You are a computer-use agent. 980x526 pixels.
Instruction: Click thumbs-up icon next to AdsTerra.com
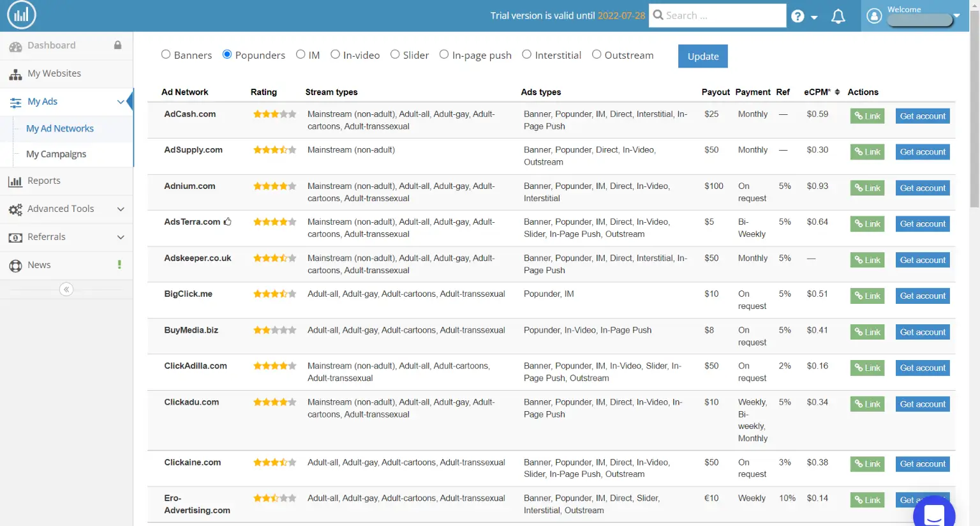[227, 222]
